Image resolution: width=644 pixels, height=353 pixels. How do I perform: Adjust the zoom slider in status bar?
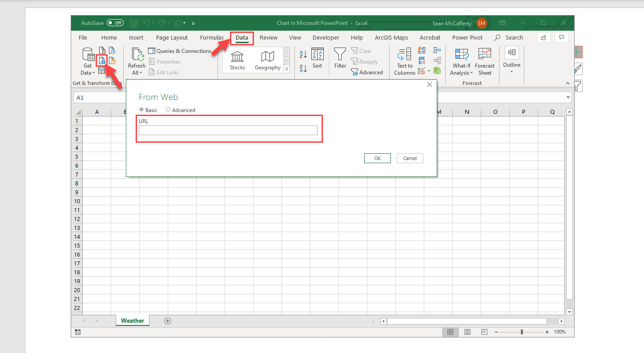tap(522, 332)
